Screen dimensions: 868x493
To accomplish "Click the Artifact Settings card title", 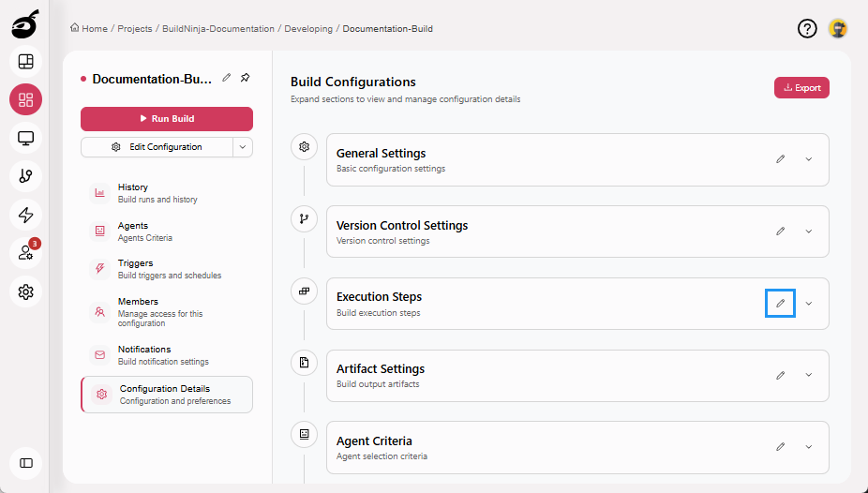I will (x=381, y=368).
